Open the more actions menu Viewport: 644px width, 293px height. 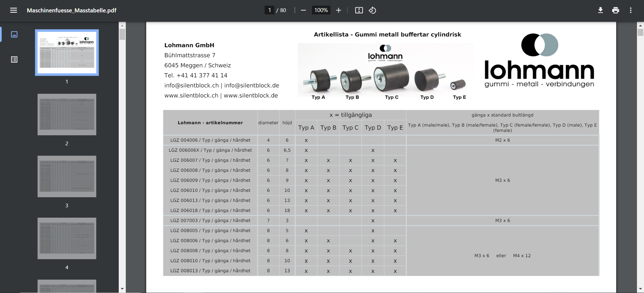[631, 10]
